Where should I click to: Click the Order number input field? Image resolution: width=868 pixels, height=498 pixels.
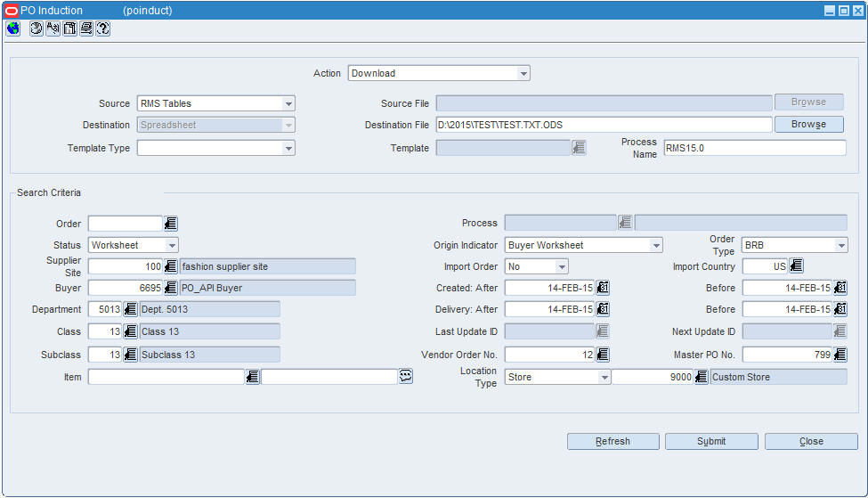126,224
